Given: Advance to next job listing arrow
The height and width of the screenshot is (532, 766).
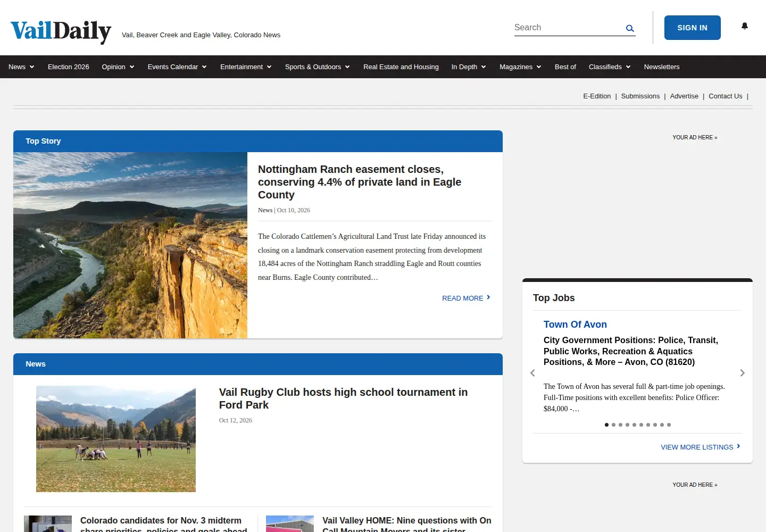Looking at the screenshot, I should [x=743, y=373].
